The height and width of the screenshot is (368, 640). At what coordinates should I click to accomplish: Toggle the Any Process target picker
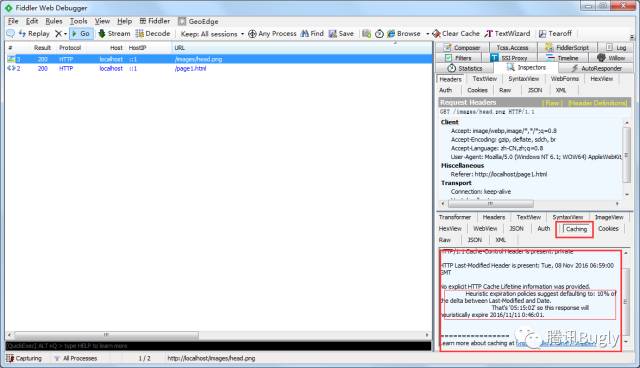[272, 33]
